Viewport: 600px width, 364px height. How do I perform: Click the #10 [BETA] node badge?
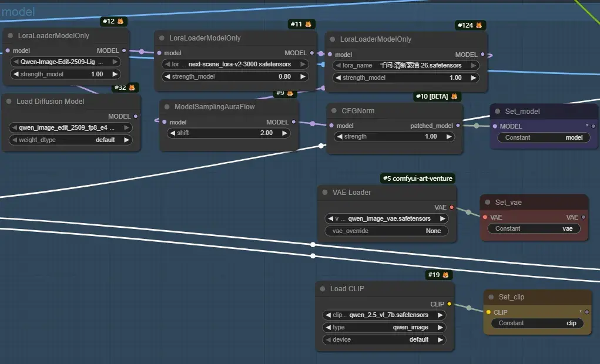(x=437, y=96)
